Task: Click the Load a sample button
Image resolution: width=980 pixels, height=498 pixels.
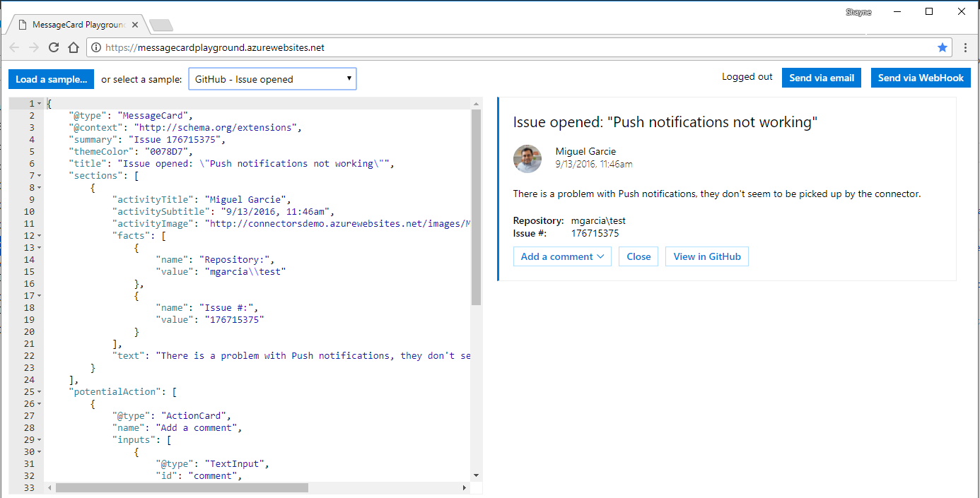Action: (51, 79)
